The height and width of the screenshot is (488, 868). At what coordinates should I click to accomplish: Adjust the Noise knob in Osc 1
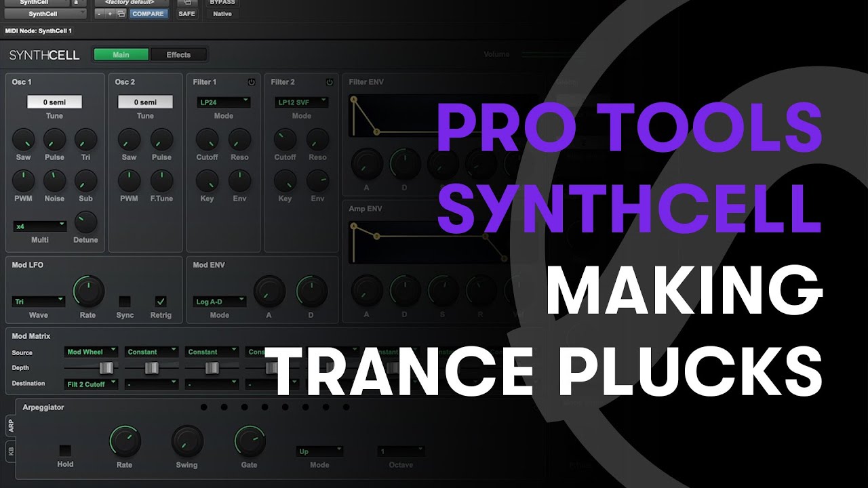click(x=55, y=180)
